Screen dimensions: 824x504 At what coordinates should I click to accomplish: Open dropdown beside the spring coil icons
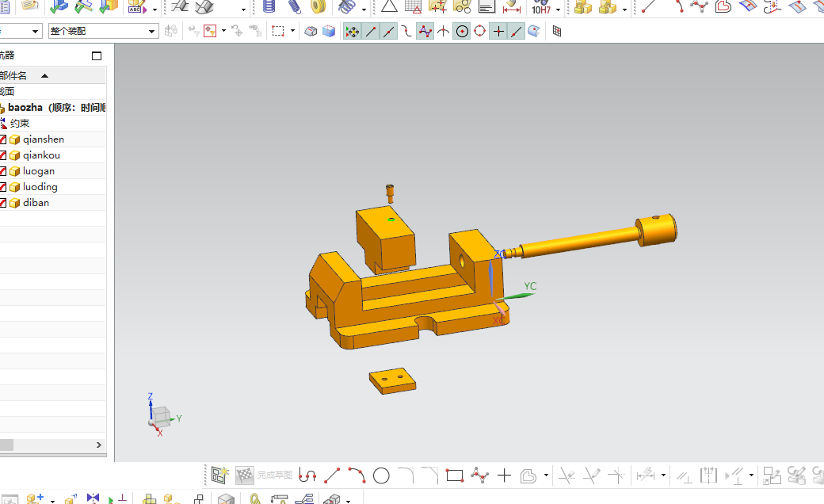pyautogui.click(x=364, y=10)
